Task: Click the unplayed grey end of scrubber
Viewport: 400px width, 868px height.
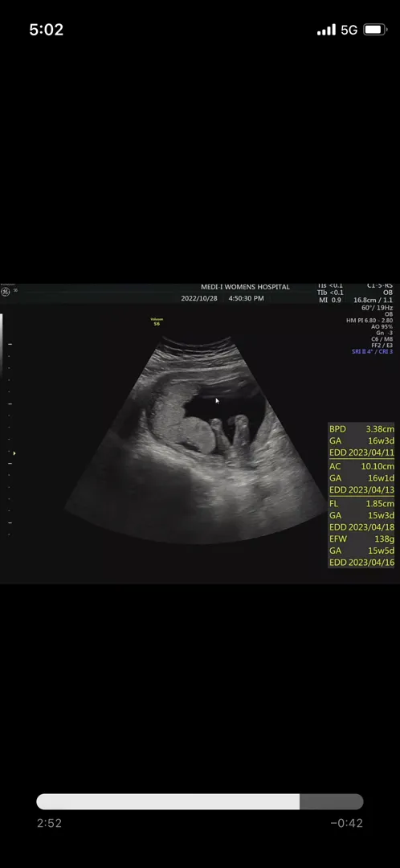Action: [332, 801]
